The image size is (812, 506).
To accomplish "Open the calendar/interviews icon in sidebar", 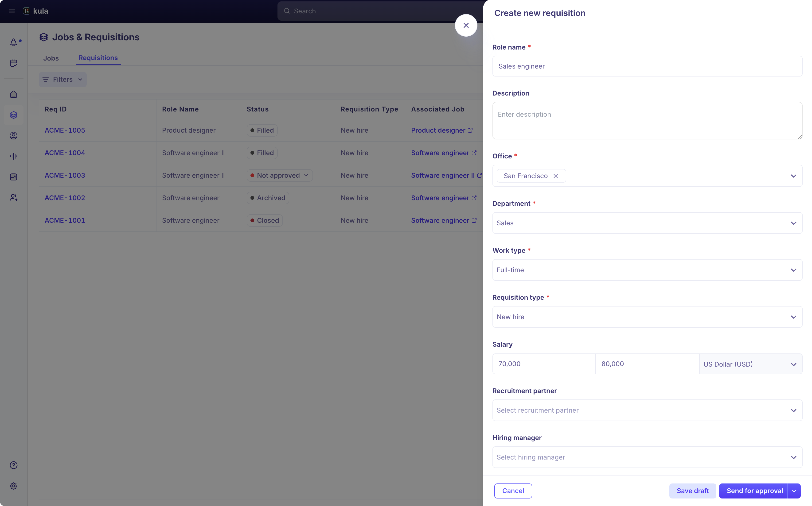I will 14,63.
